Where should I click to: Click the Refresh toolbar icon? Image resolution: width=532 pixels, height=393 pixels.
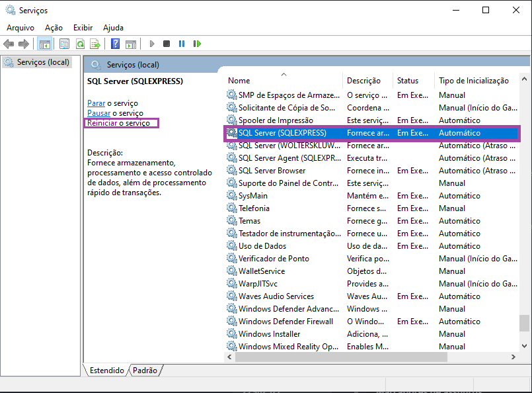click(x=80, y=44)
